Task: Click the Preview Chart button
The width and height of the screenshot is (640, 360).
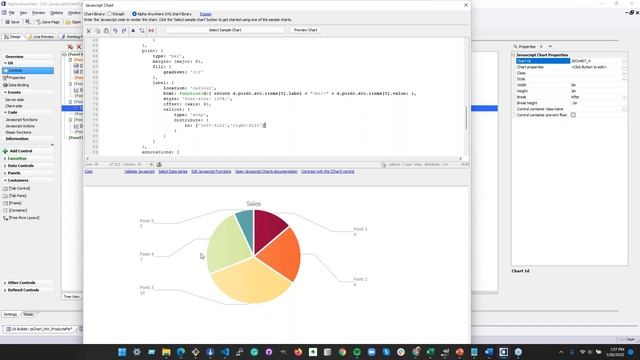Action: point(305,30)
